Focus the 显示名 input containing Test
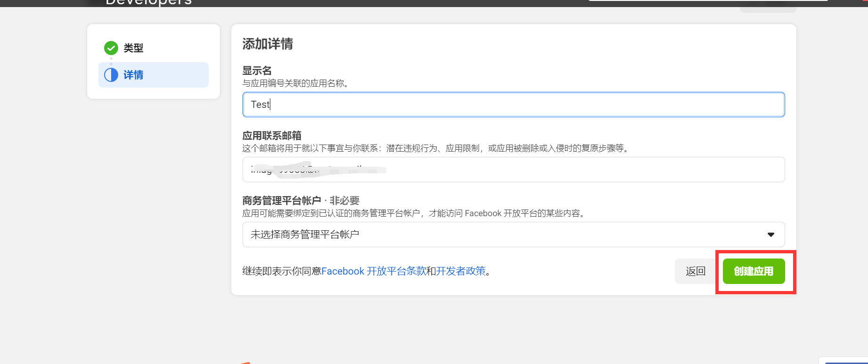Viewport: 868px width, 364px height. pos(513,105)
